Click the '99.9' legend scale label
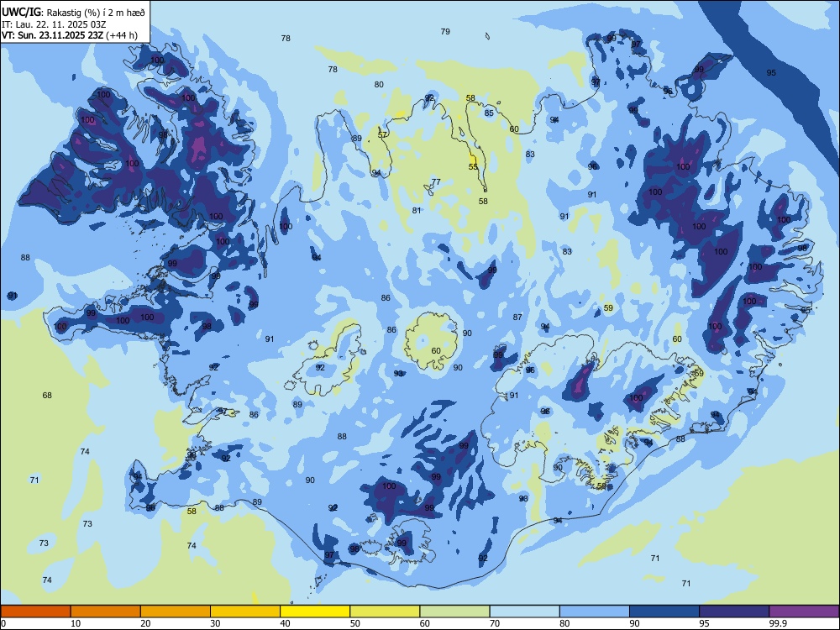 [x=778, y=623]
